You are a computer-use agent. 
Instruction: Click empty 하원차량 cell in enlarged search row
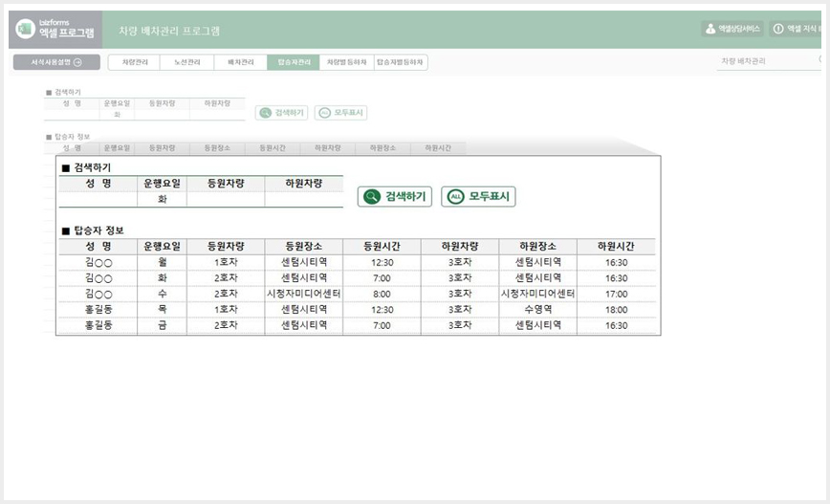pos(304,199)
